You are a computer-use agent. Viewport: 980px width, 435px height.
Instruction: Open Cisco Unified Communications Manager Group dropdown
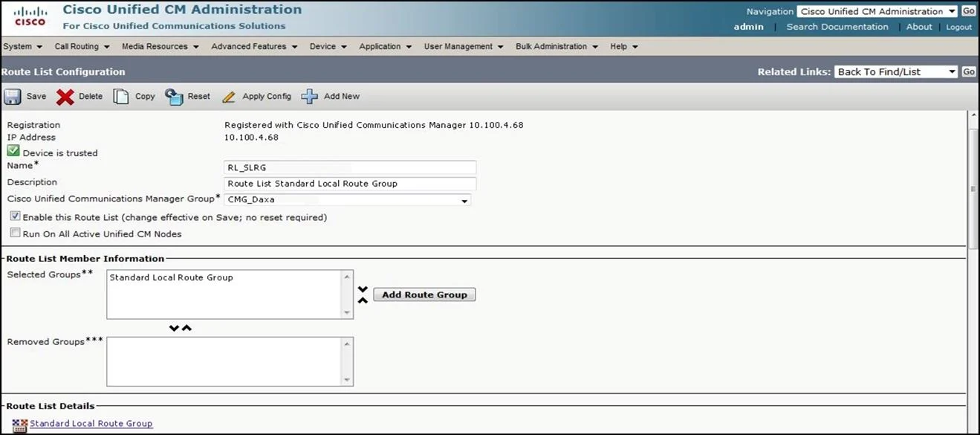tap(348, 199)
